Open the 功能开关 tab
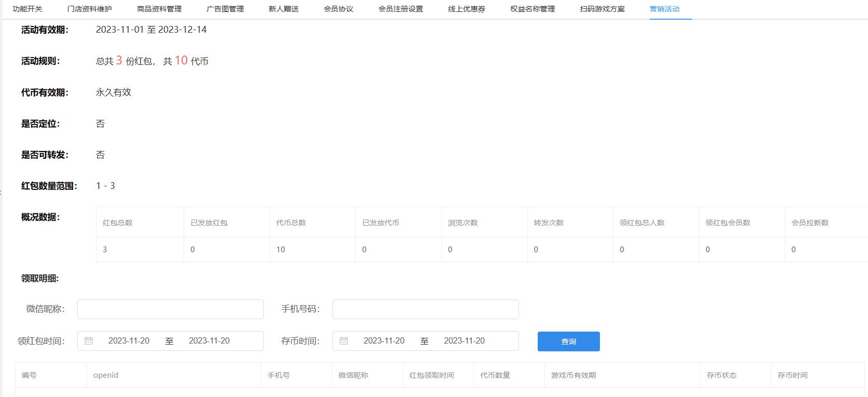 pyautogui.click(x=27, y=9)
